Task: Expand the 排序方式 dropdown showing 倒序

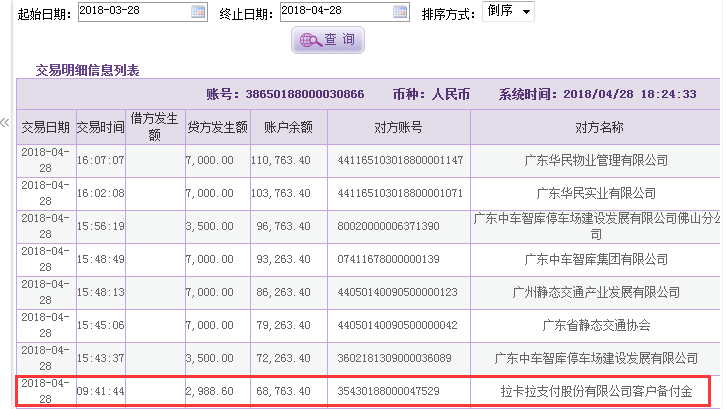Action: (x=508, y=12)
